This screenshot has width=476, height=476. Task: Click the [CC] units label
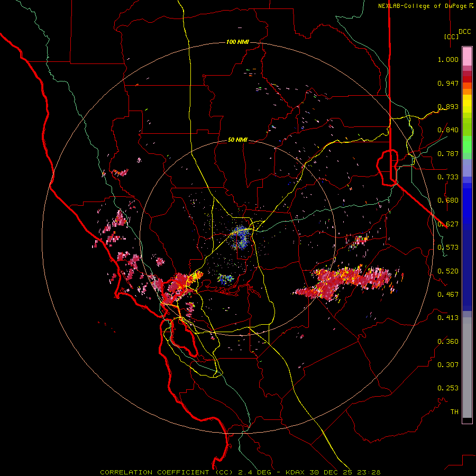coord(452,36)
